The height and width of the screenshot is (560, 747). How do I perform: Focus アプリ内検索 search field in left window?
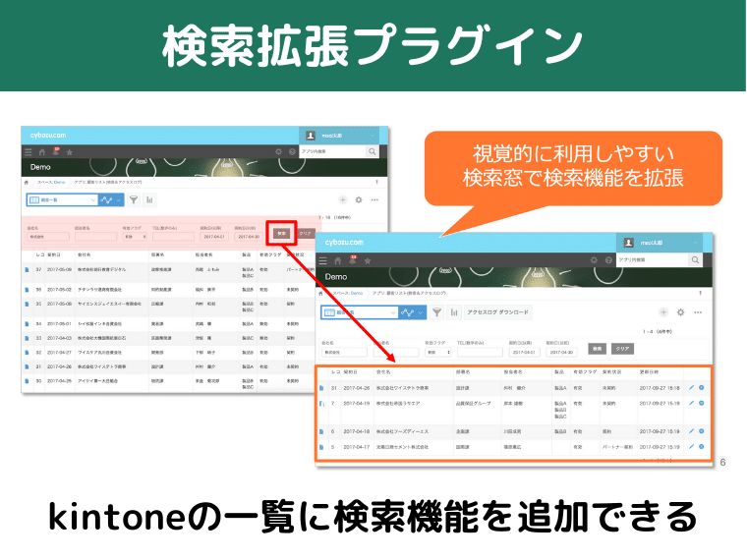click(333, 151)
